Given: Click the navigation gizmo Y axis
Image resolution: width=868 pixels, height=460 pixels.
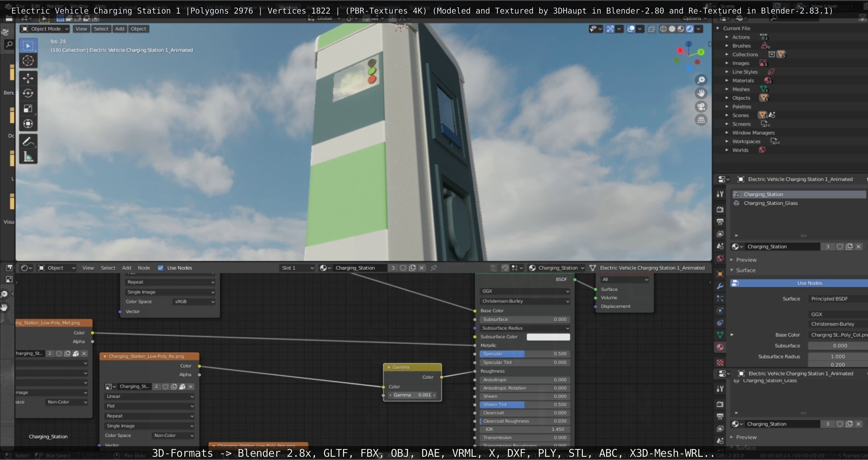Looking at the screenshot, I should point(701,52).
